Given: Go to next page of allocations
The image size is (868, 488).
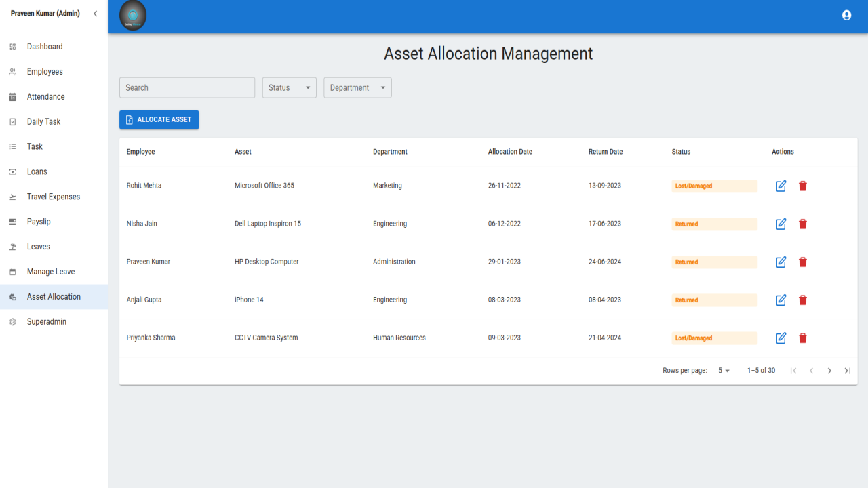Looking at the screenshot, I should point(829,371).
